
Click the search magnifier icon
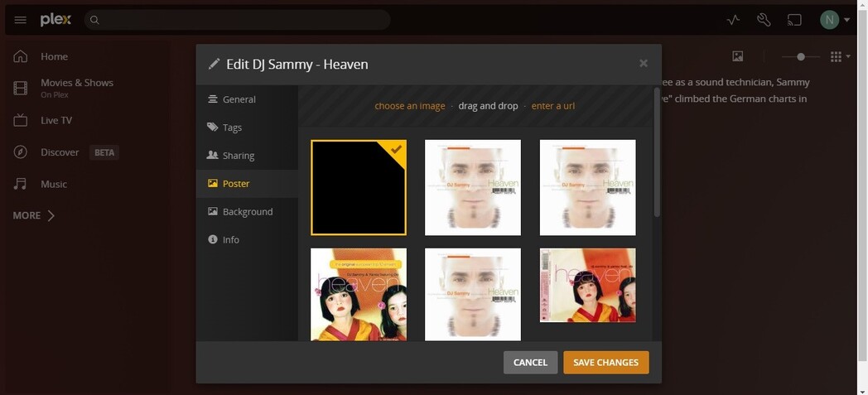[x=94, y=20]
